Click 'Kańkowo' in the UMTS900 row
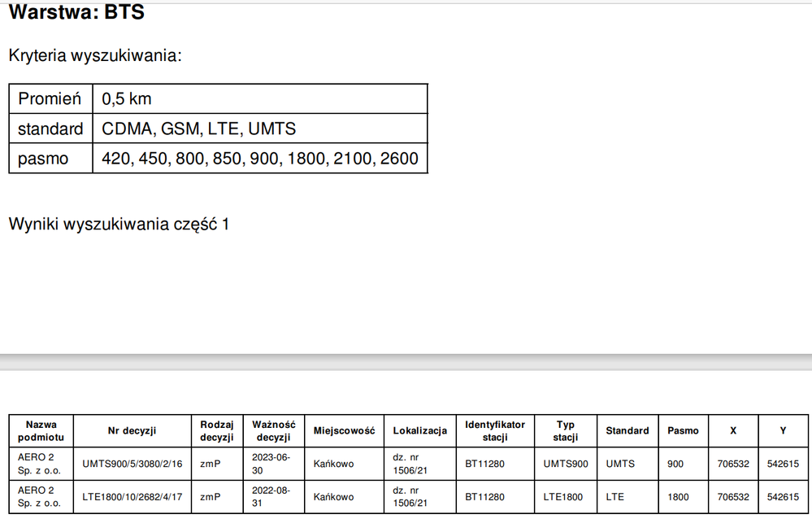Viewport: 812px width, 519px height. click(333, 464)
